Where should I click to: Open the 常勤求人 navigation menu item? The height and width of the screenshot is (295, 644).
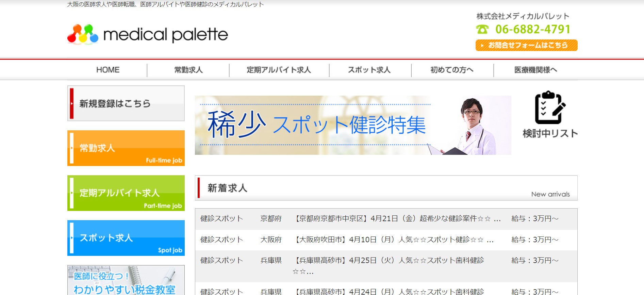tap(188, 70)
